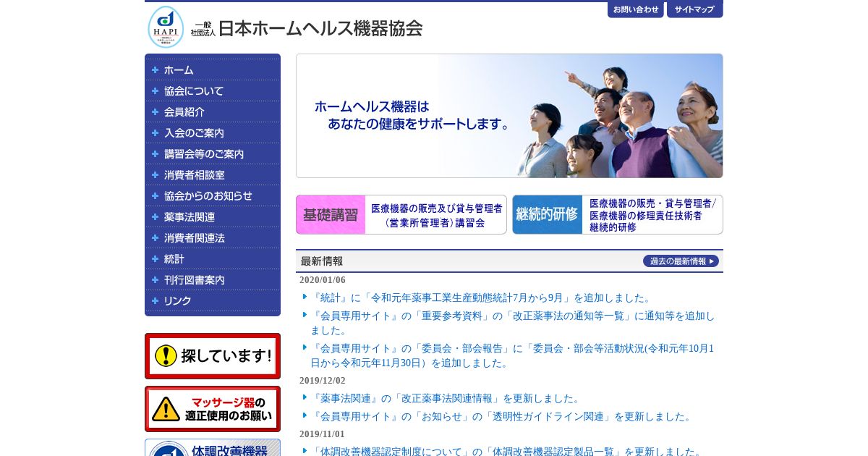Open 薬事法関連 menu item
Screen dimensions: 868x456
coord(213,217)
